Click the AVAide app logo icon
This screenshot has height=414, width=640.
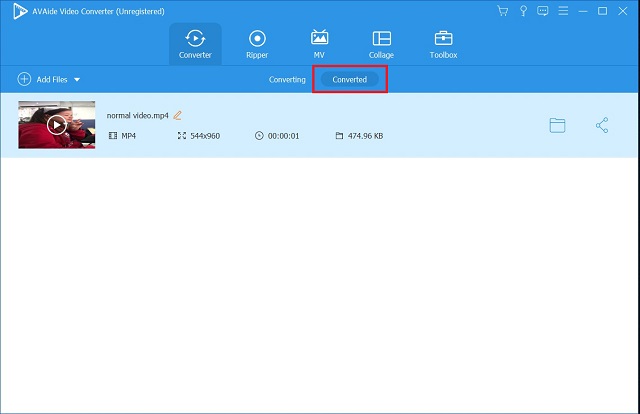pos(19,11)
